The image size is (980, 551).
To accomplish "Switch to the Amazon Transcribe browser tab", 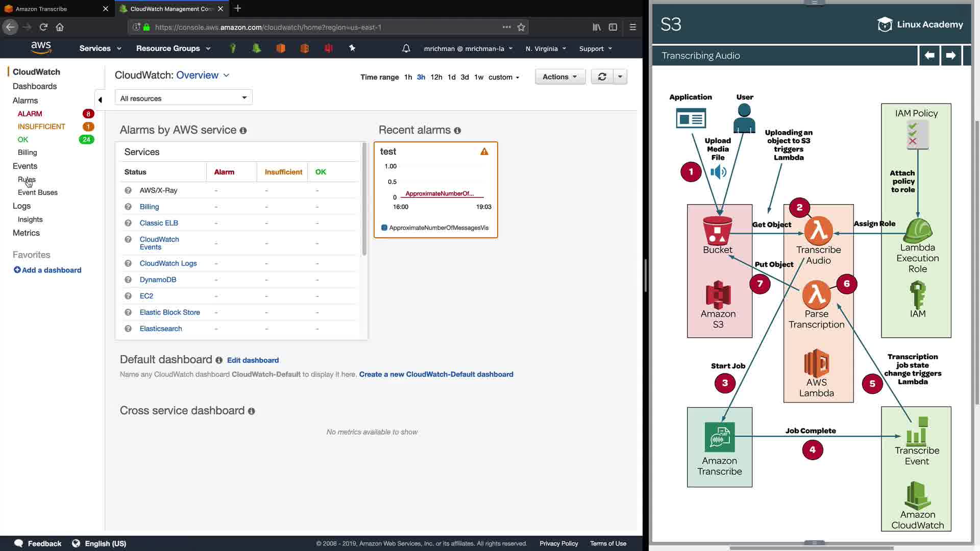I will [x=41, y=9].
